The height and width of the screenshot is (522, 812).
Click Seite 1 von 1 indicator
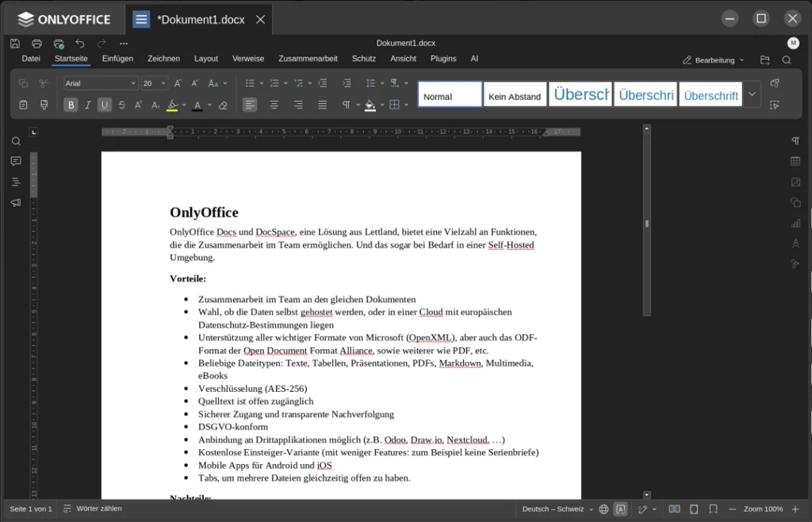coord(31,509)
